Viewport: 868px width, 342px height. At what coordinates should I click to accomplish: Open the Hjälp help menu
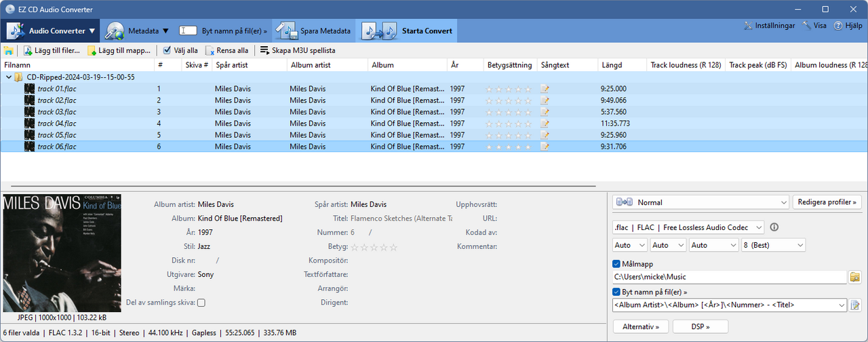tap(848, 26)
